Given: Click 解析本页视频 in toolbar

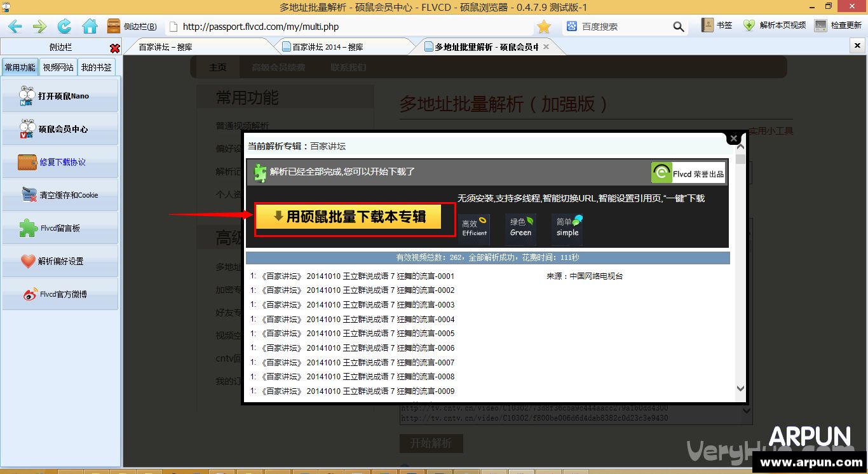Looking at the screenshot, I should [x=775, y=25].
